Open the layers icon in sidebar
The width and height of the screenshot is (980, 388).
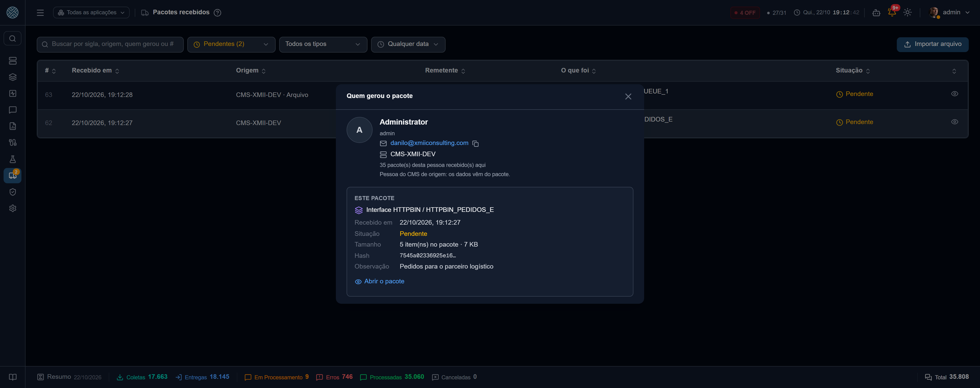tap(13, 77)
